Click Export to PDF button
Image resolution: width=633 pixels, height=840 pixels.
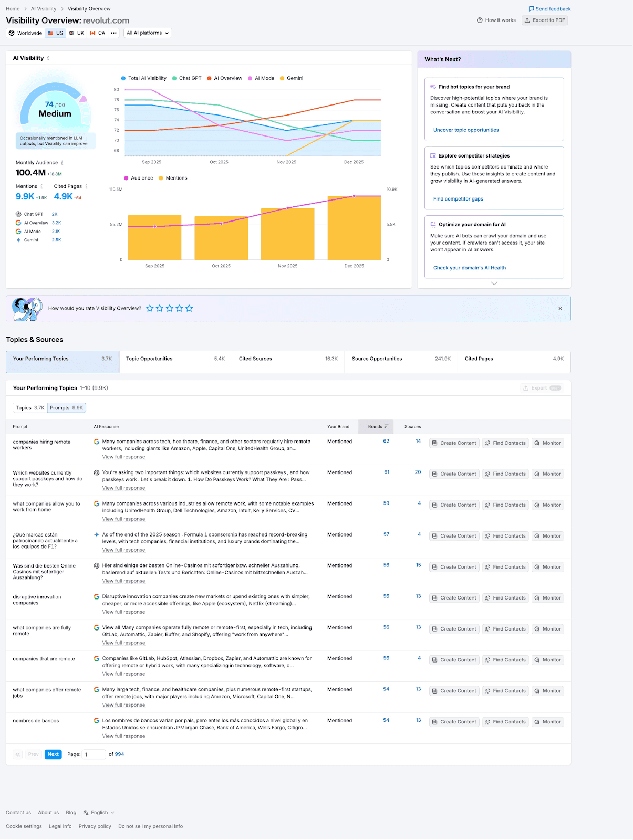[545, 20]
